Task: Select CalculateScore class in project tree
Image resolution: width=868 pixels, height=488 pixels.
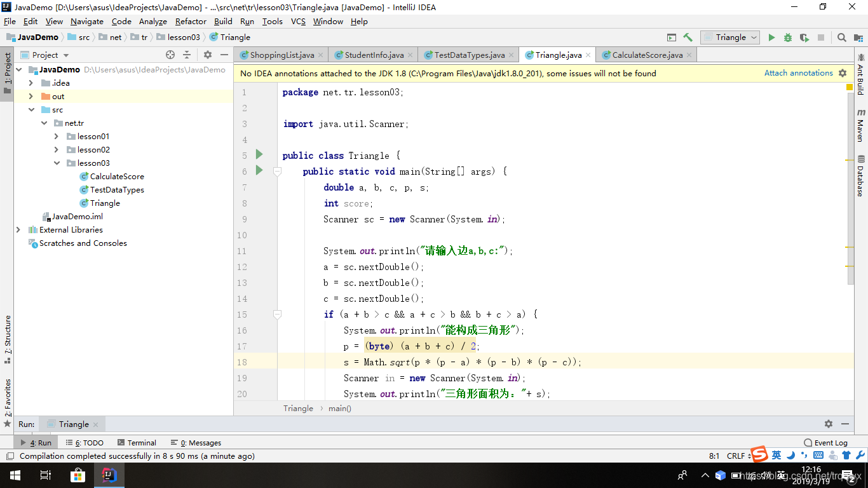Action: (112, 177)
